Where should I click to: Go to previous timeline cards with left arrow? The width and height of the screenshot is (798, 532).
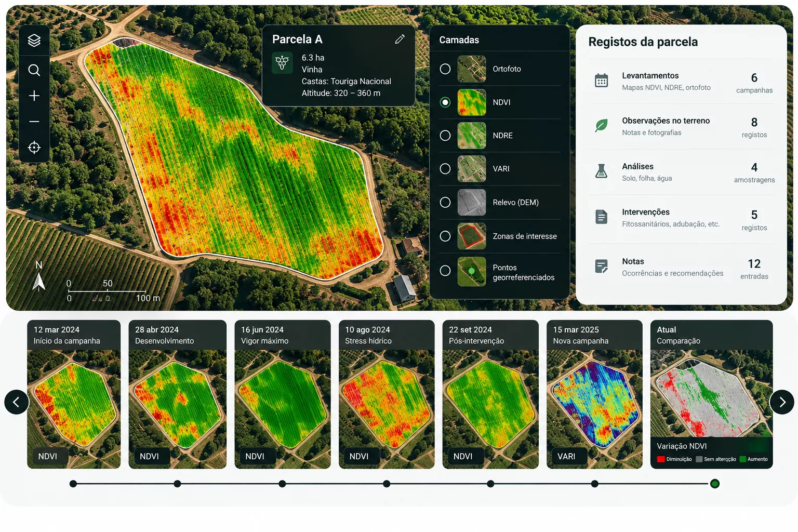point(17,402)
